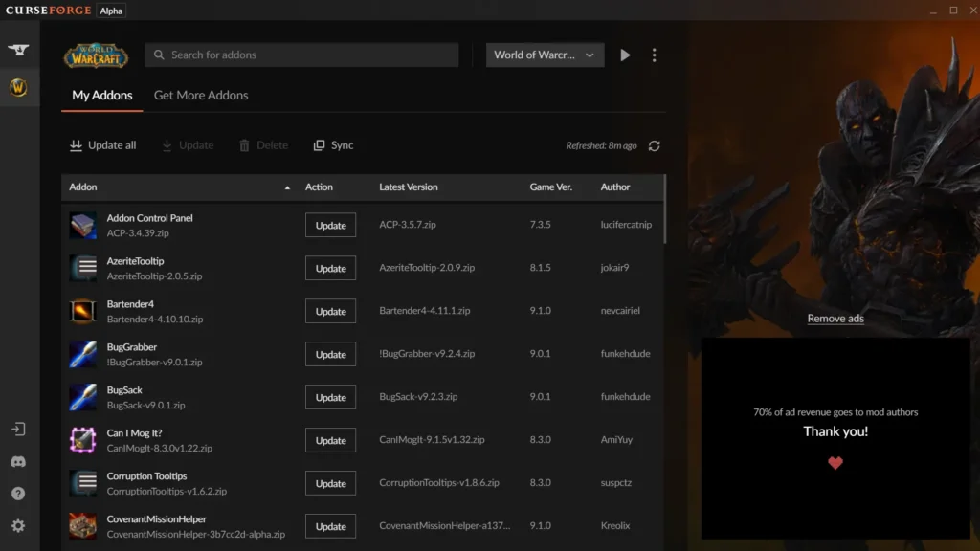Click the refresh addons icon
This screenshot has height=551, width=980.
pos(655,146)
